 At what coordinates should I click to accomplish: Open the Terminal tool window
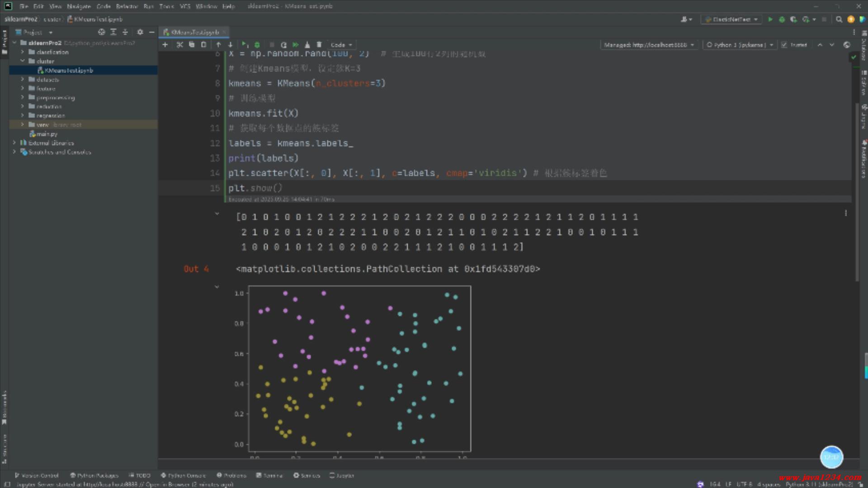point(269,475)
